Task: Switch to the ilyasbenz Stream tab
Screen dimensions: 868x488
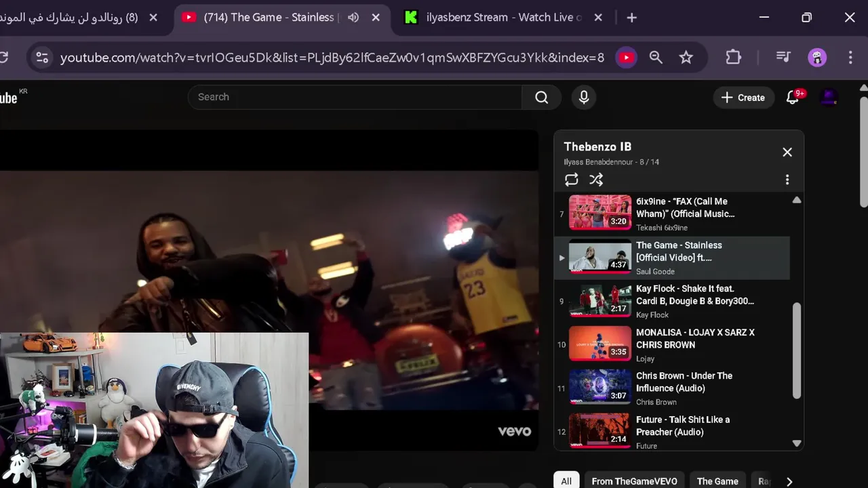Action: coord(503,18)
